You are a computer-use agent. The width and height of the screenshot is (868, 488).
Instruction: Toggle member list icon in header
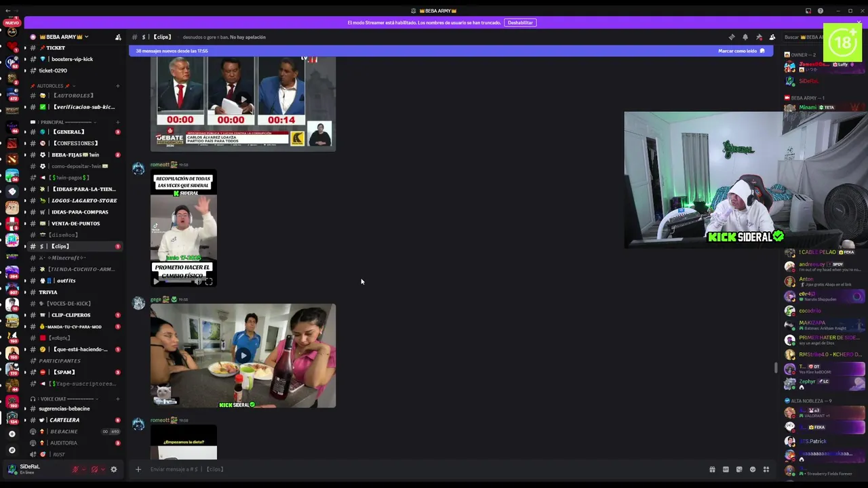point(772,37)
